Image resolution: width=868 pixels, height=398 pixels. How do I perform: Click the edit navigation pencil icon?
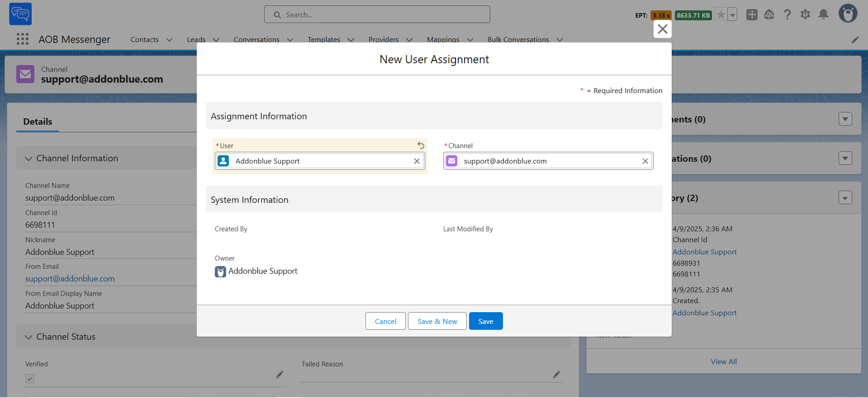coord(855,40)
